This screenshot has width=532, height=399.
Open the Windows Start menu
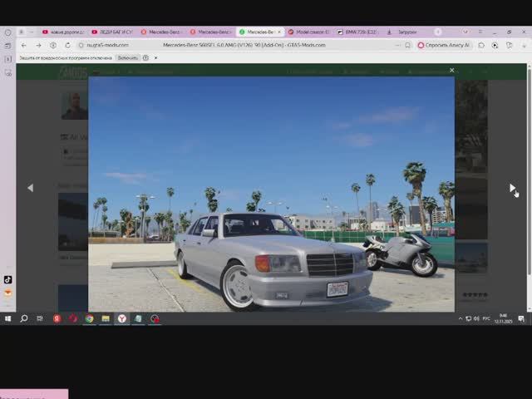pos(7,318)
